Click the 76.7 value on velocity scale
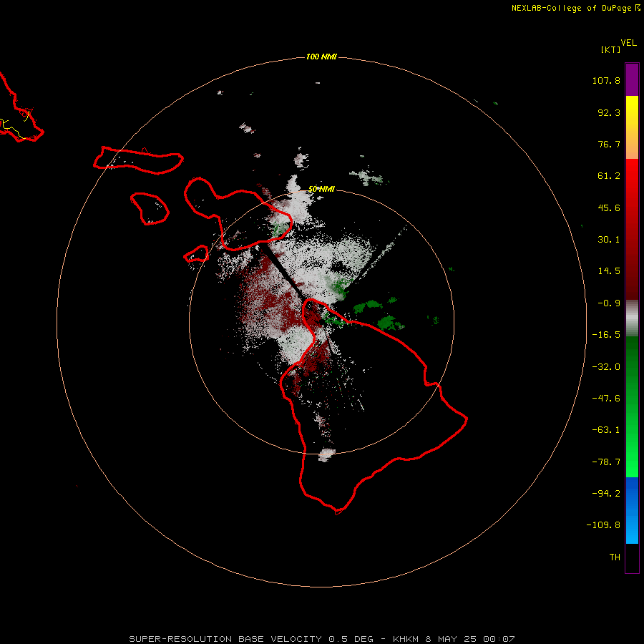Image resolution: width=644 pixels, height=644 pixels. 609,144
